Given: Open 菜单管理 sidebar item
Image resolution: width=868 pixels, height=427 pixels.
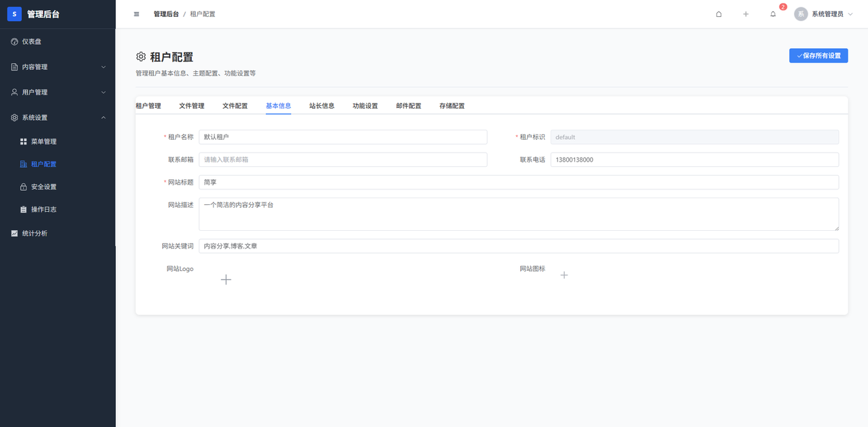Looking at the screenshot, I should click(58, 141).
